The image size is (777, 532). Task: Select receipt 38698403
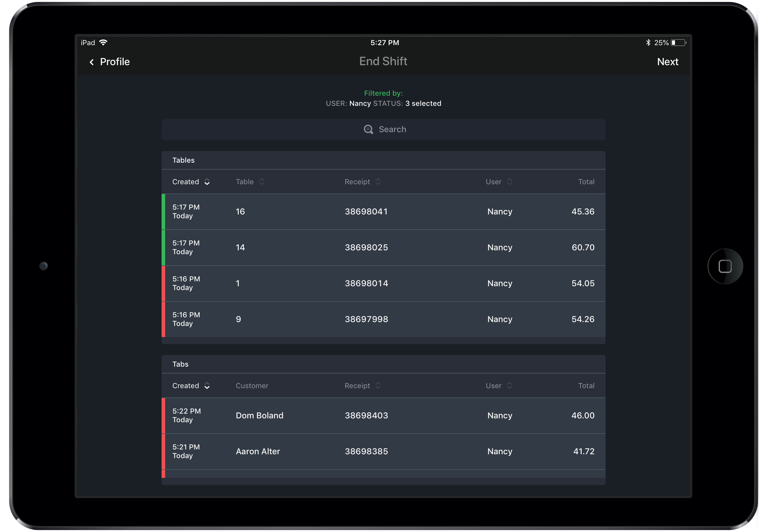click(367, 416)
